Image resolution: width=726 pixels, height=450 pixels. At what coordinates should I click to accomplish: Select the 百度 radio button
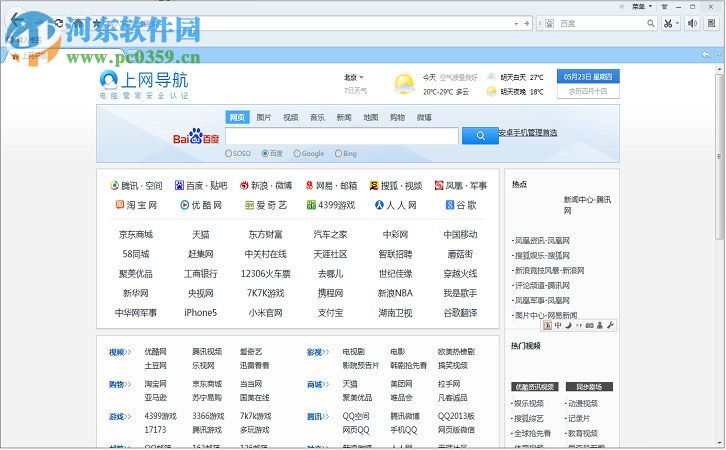[265, 153]
